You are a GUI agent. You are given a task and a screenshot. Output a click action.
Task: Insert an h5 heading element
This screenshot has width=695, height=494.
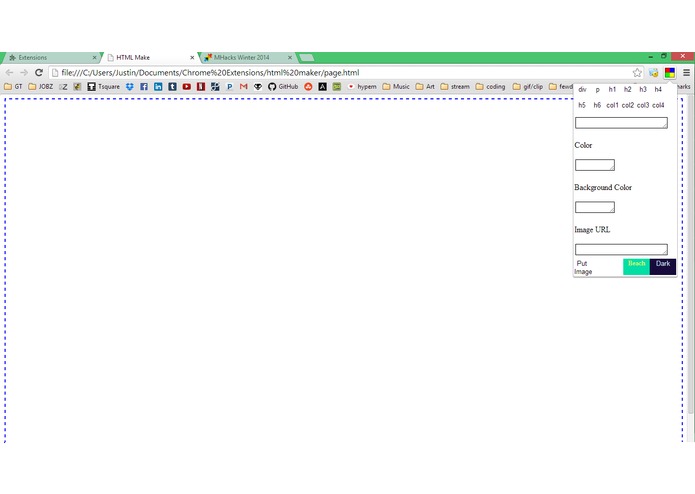coord(582,105)
